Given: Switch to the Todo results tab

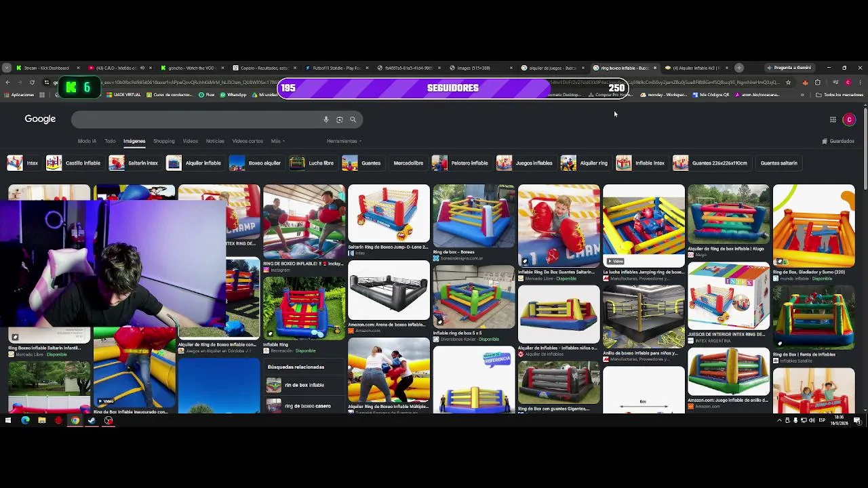Looking at the screenshot, I should point(110,141).
